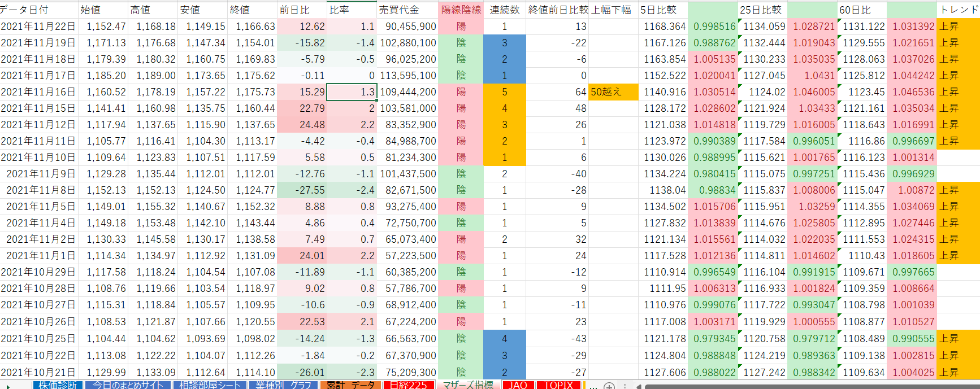The height and width of the screenshot is (389, 980).
Task: Click the sheet tab scroll arrow at bottom-left
Action: point(8,386)
